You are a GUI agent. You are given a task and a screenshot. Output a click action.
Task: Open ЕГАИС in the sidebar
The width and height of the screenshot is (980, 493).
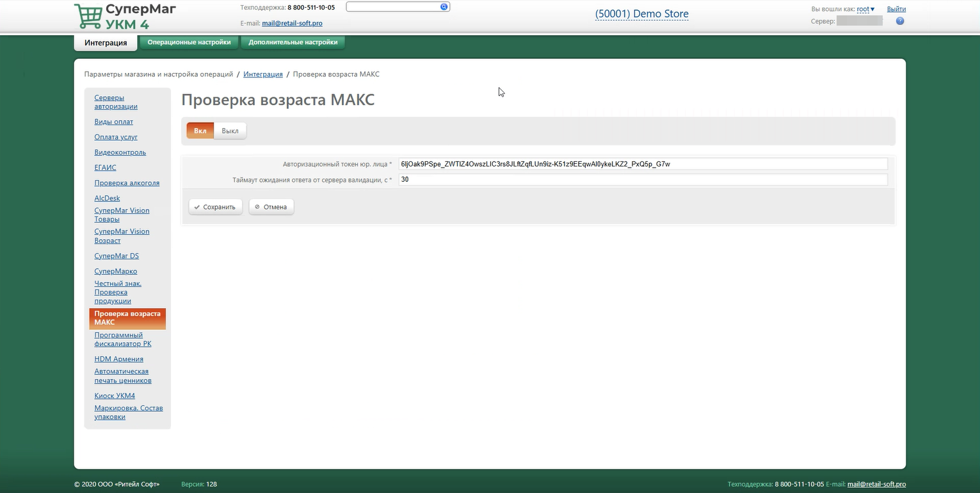click(x=105, y=167)
